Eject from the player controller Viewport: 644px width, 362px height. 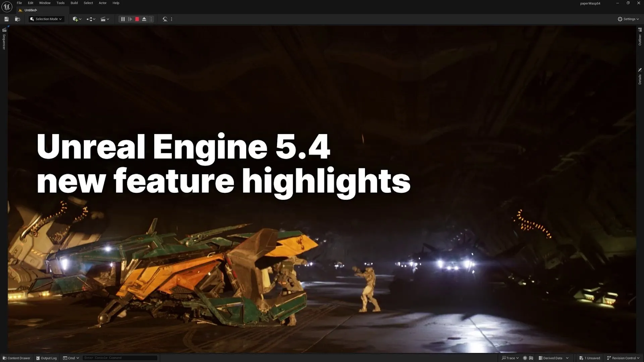point(144,19)
